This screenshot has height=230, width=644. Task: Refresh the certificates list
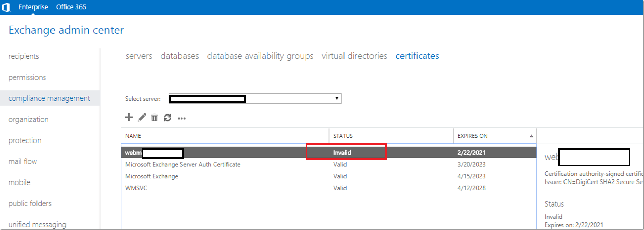coord(167,118)
